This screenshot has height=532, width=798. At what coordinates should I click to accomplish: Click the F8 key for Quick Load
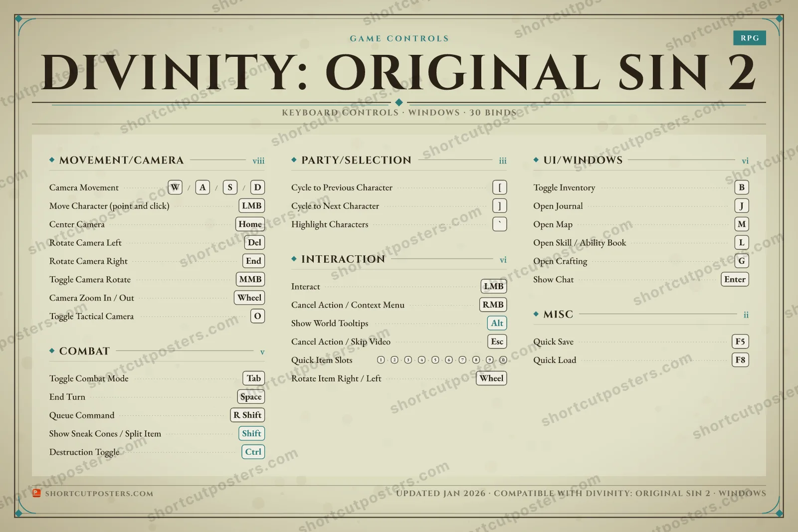[741, 360]
